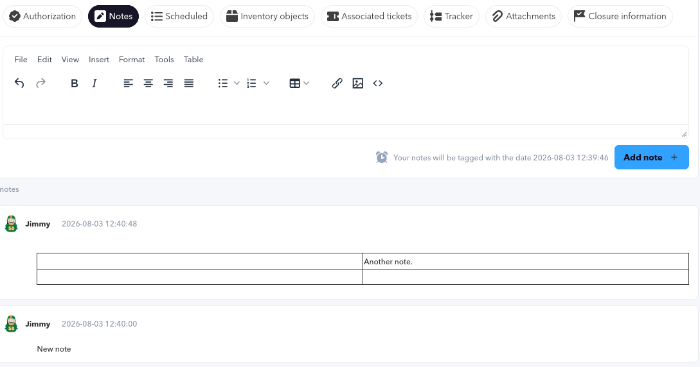Center align the text
The height and width of the screenshot is (367, 700).
click(x=148, y=83)
